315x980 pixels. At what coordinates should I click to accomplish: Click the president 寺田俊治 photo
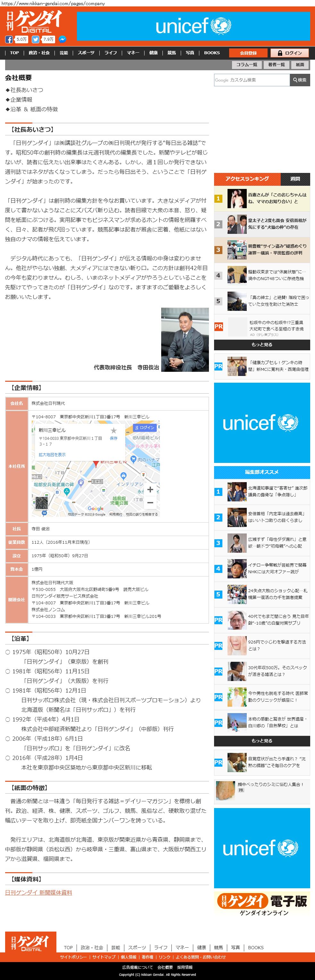pyautogui.click(x=185, y=339)
